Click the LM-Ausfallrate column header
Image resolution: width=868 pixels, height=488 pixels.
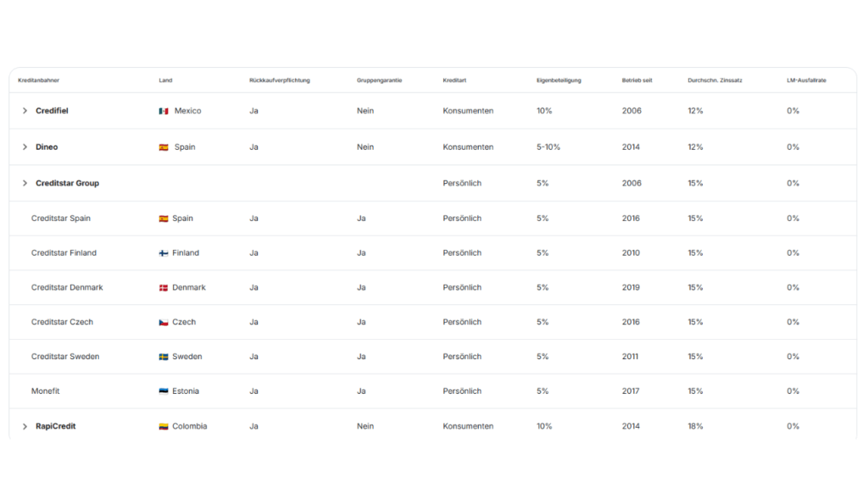point(806,80)
